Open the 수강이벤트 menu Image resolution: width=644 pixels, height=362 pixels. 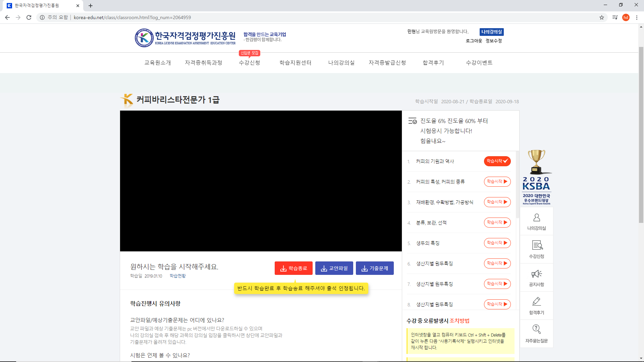(479, 63)
